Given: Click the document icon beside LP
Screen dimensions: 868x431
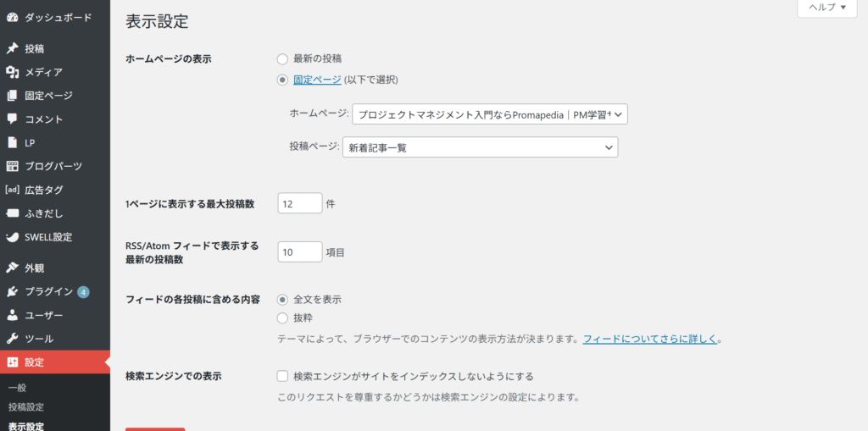Looking at the screenshot, I should coord(12,143).
